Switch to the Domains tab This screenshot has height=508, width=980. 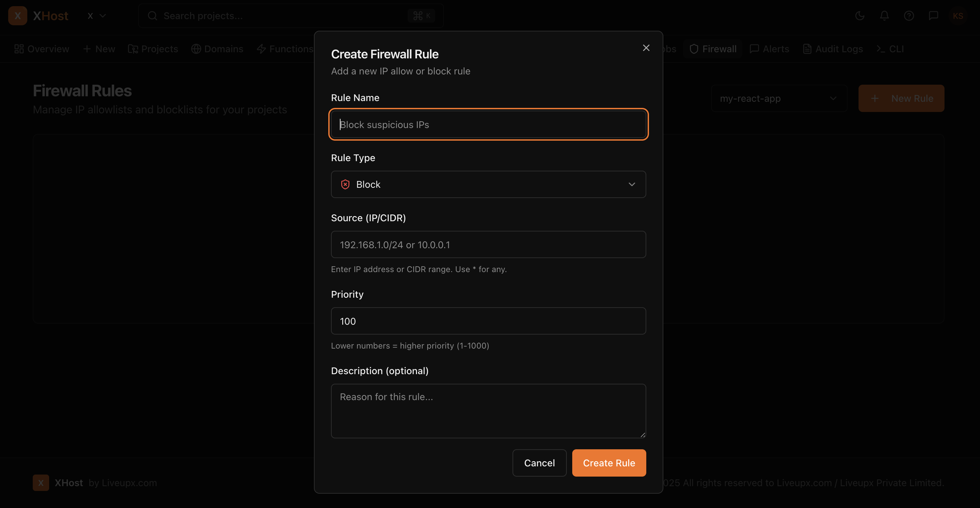tap(217, 49)
